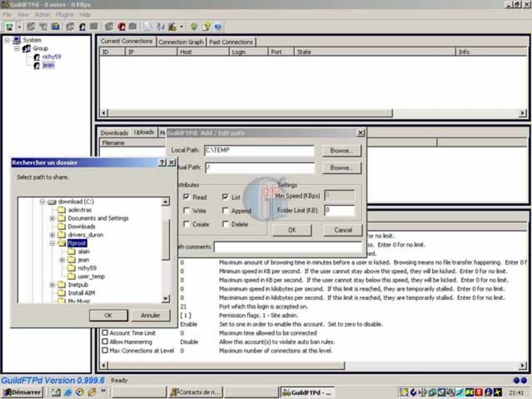Switch to the Downloads tab
This screenshot has height=399, width=532.
[x=114, y=133]
